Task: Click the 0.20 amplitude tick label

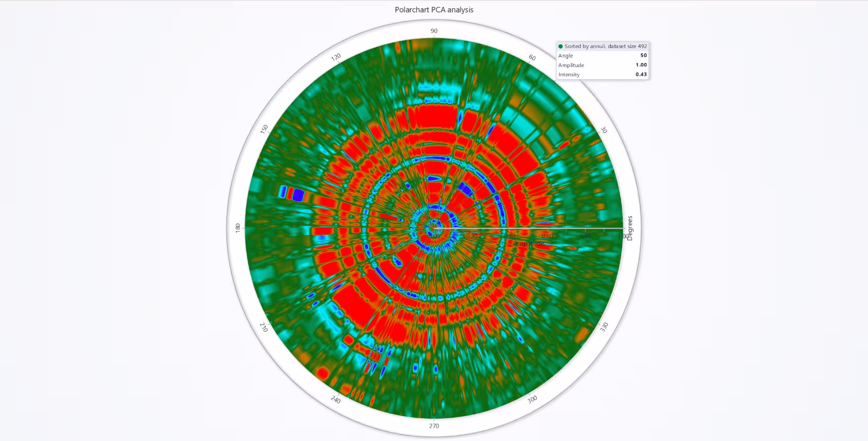Action: (x=472, y=236)
